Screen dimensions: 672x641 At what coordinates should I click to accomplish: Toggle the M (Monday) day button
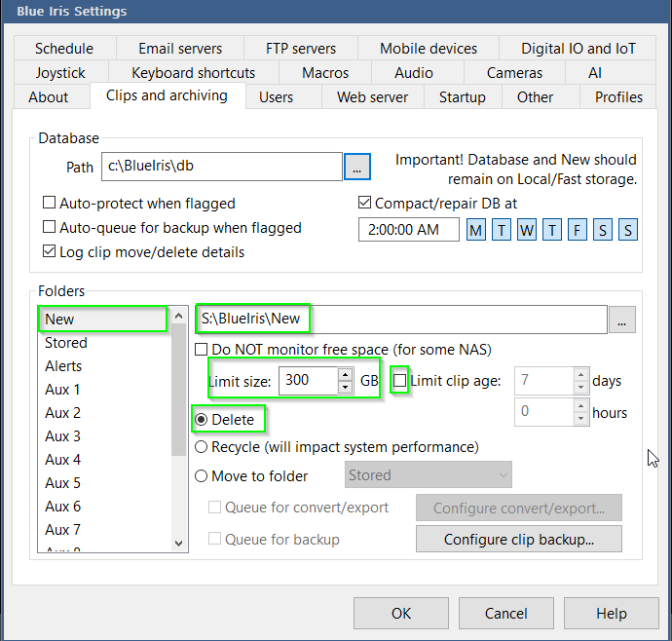475,230
